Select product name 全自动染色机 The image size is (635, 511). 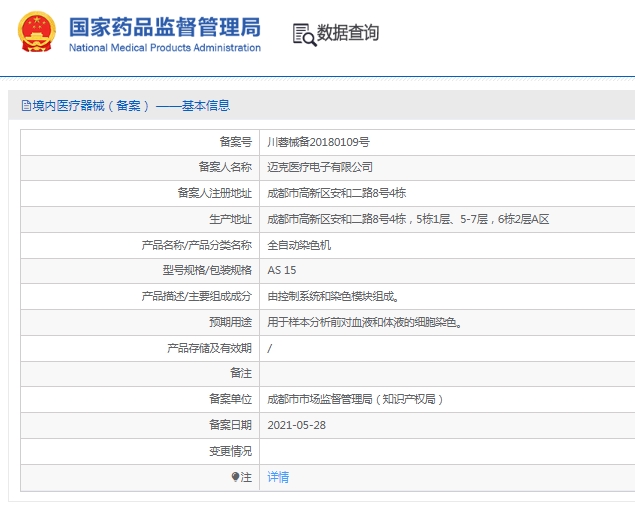tap(299, 245)
